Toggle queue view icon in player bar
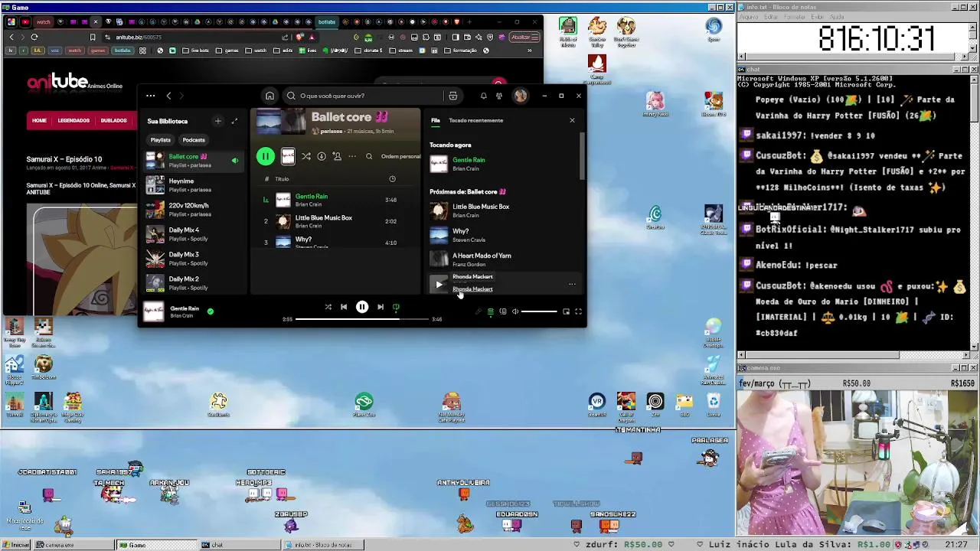 point(490,311)
